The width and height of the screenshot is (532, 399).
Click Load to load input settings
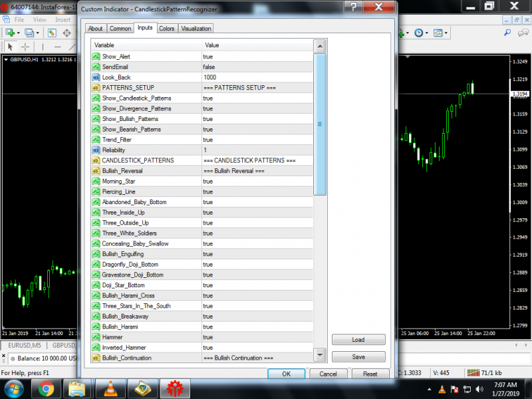point(358,340)
